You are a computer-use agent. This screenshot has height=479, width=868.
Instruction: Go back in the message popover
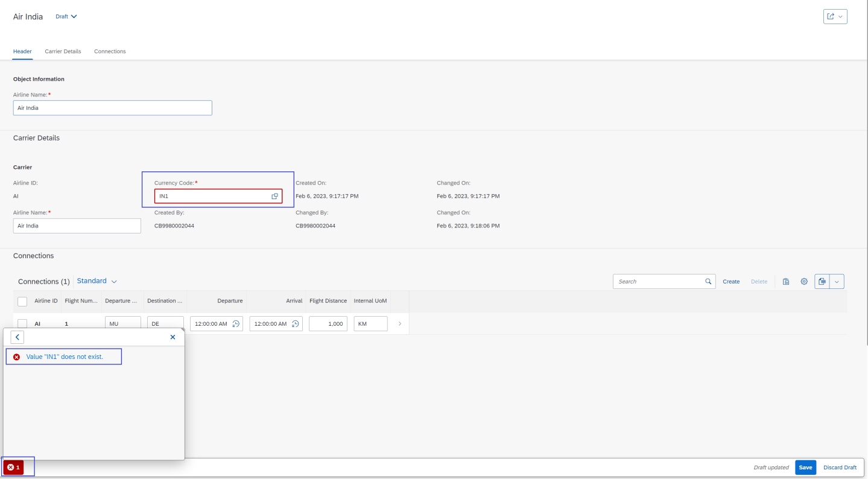tap(17, 337)
